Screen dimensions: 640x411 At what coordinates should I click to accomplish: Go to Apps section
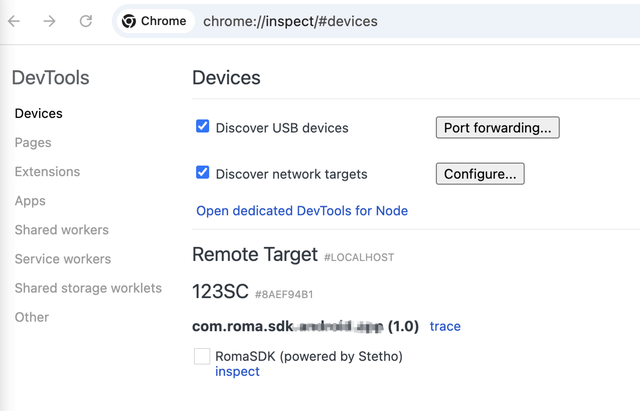30,201
